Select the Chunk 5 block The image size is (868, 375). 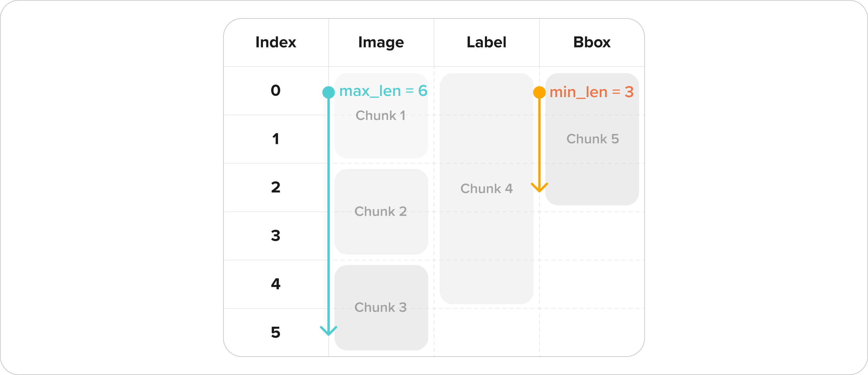pyautogui.click(x=592, y=139)
